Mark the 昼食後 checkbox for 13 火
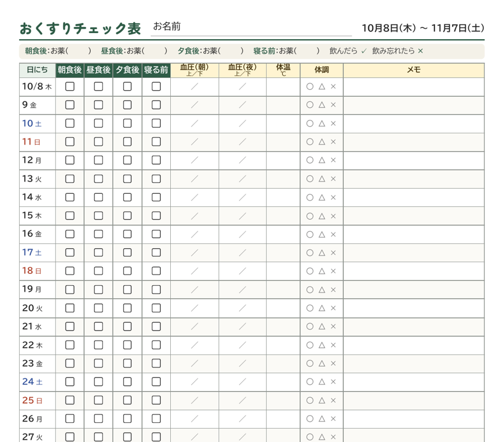The image size is (504, 442). coord(99,179)
